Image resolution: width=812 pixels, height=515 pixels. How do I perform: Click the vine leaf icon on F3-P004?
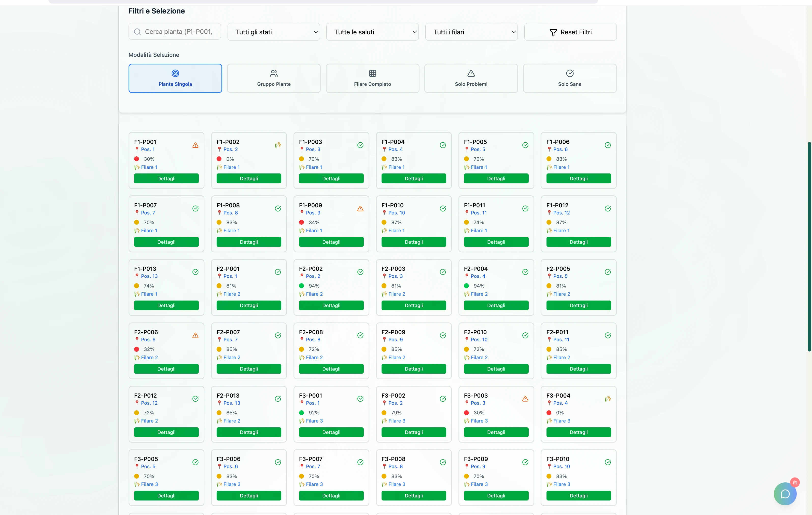(x=608, y=399)
